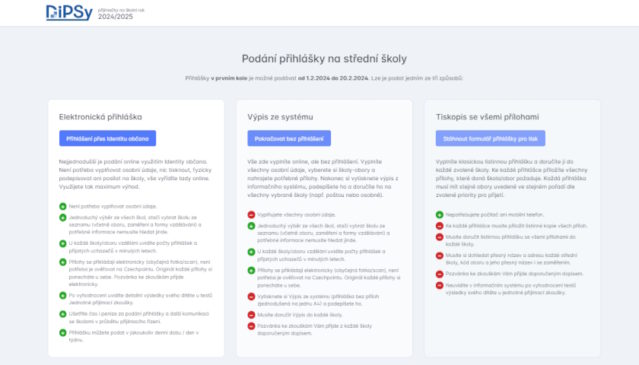Image resolution: width=639 pixels, height=365 pixels.
Task: Click the 'Pokračovat bez přihlášení' button
Action: click(x=289, y=138)
